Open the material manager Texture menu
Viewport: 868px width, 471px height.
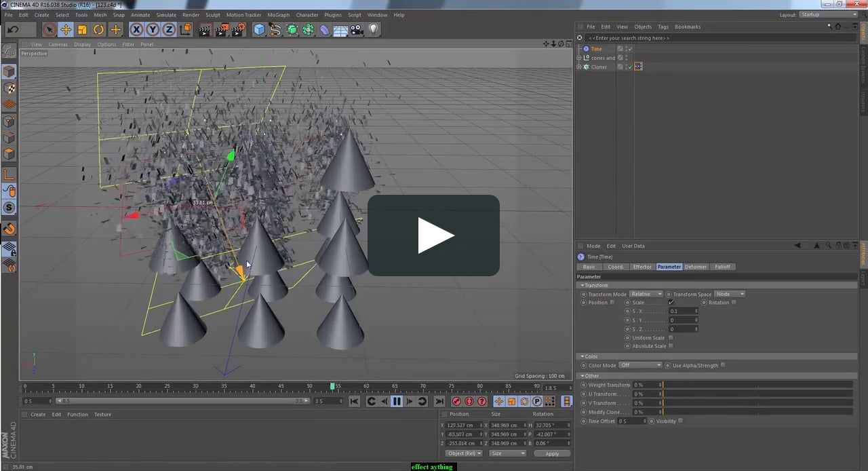102,414
